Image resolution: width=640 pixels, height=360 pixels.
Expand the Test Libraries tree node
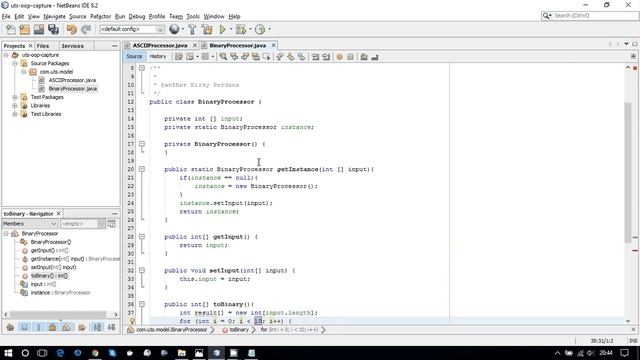tap(15, 114)
